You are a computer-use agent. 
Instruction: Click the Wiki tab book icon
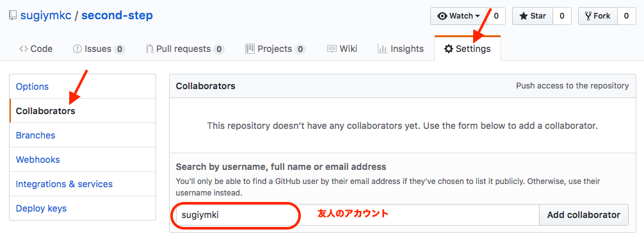(x=332, y=49)
